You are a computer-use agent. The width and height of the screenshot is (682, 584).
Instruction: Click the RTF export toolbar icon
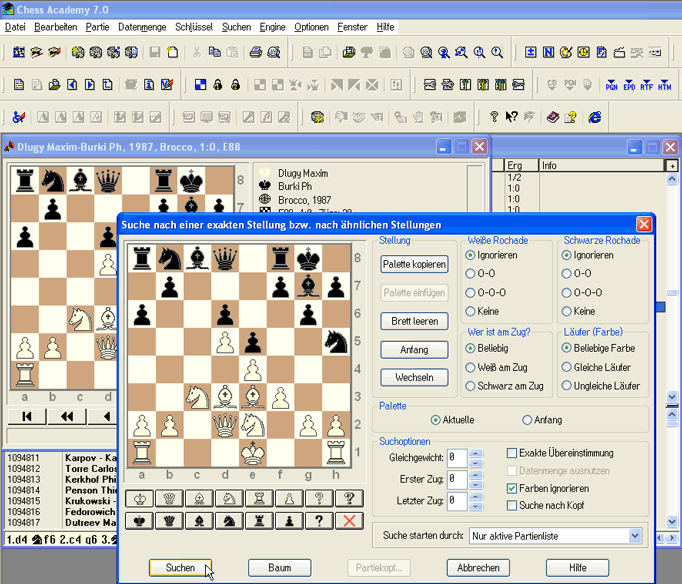point(647,86)
